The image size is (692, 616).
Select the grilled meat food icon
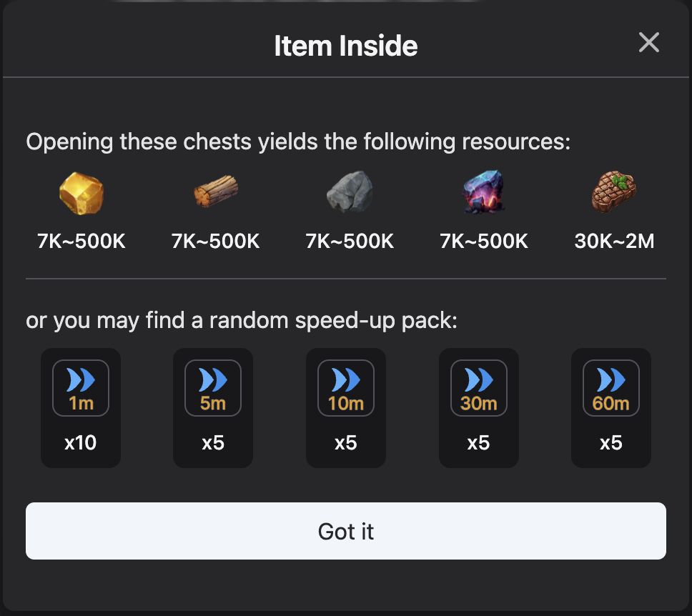pos(614,192)
